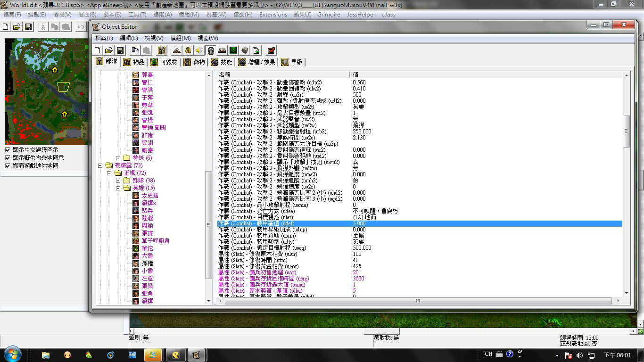This screenshot has height=362, width=644.
Task: Open Import Manager page icon
Action: coord(256,50)
